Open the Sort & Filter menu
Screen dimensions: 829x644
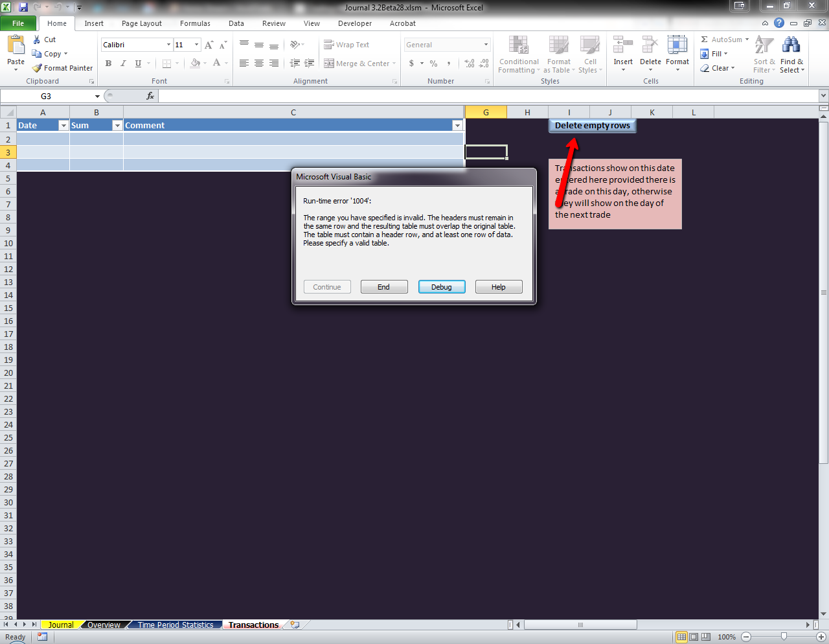click(x=764, y=54)
